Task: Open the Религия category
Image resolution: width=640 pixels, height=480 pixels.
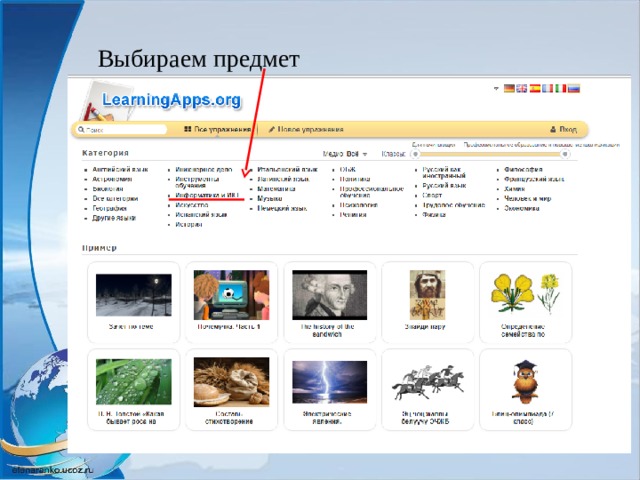Action: [353, 215]
